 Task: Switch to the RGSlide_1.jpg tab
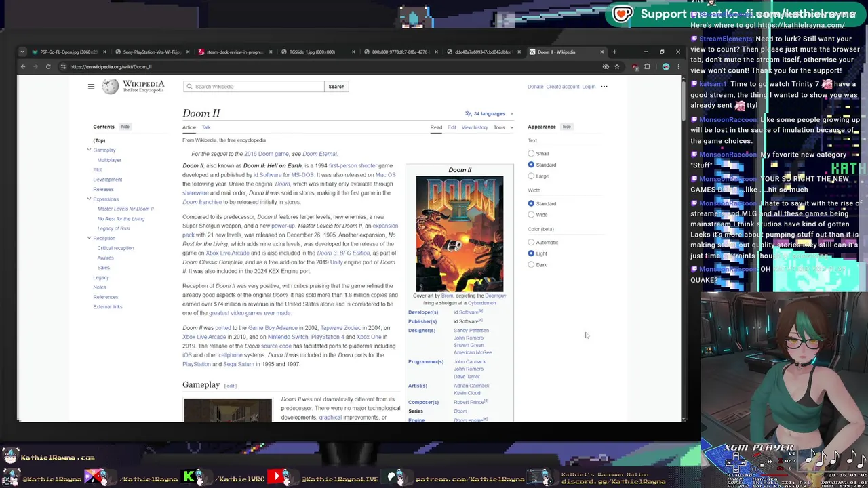(317, 52)
